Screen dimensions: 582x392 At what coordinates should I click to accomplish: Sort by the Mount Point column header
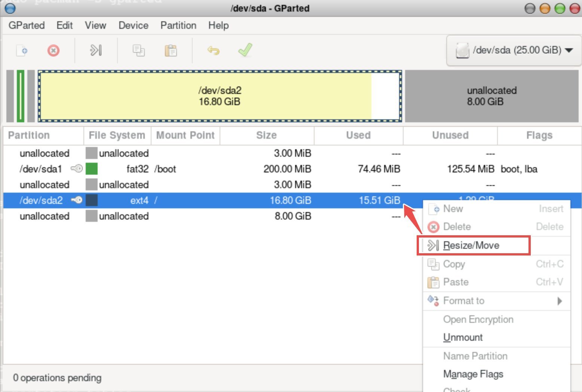coord(186,135)
